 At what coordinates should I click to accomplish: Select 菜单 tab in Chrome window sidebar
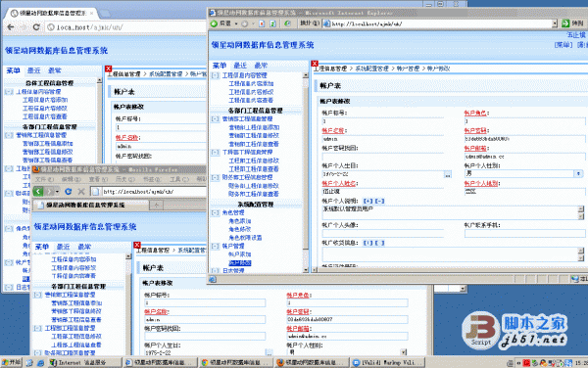pyautogui.click(x=13, y=70)
